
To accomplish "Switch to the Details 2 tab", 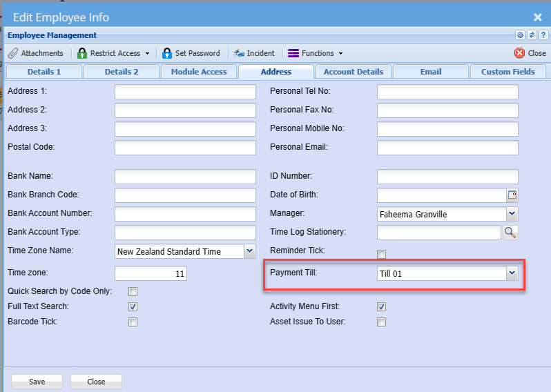I will [x=122, y=72].
